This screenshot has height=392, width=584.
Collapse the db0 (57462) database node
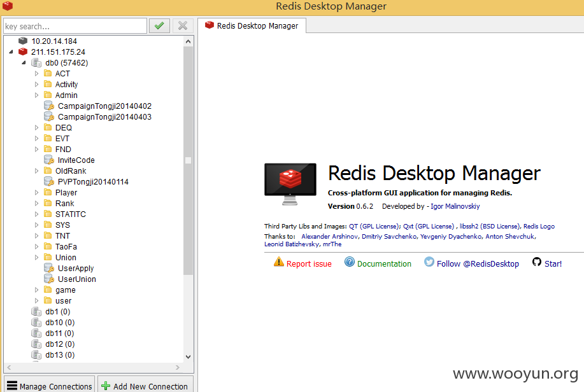pos(24,62)
